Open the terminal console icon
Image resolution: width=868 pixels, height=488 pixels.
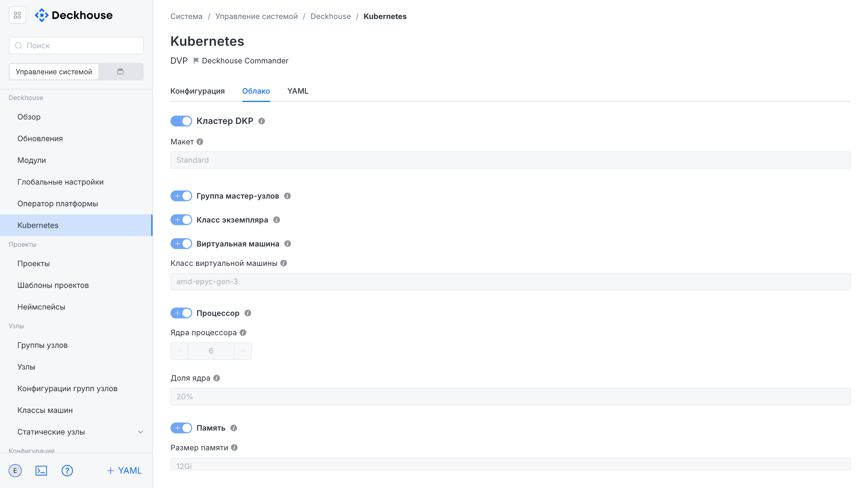41,471
